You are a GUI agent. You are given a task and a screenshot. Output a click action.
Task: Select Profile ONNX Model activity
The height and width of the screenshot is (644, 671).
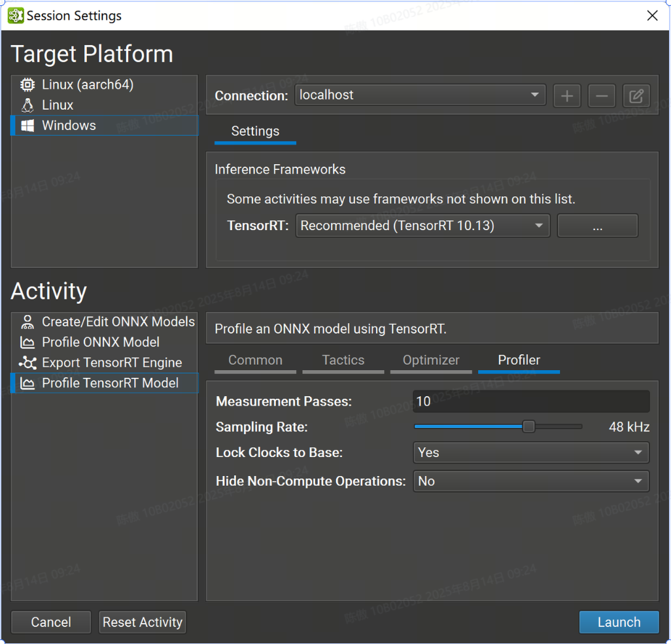click(105, 343)
